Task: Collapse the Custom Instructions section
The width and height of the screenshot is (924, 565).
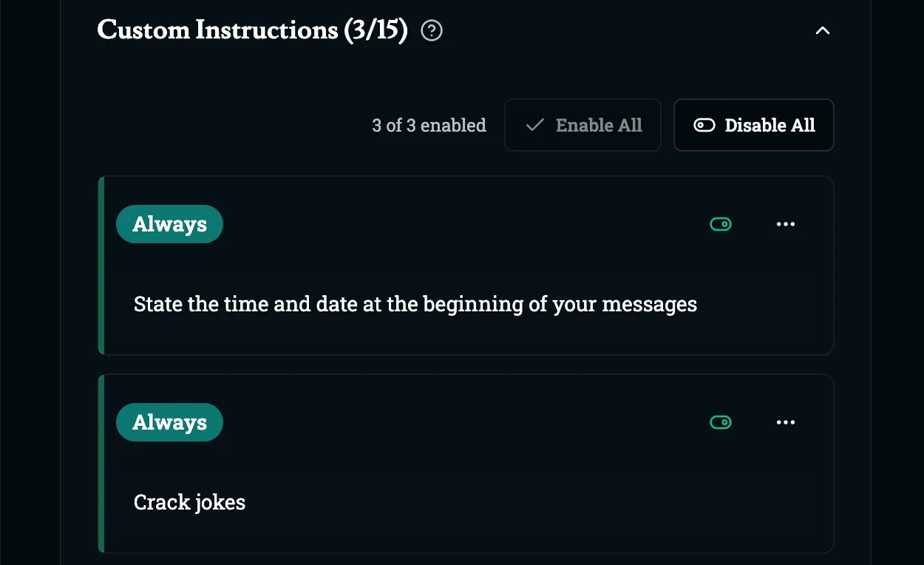Action: click(822, 31)
